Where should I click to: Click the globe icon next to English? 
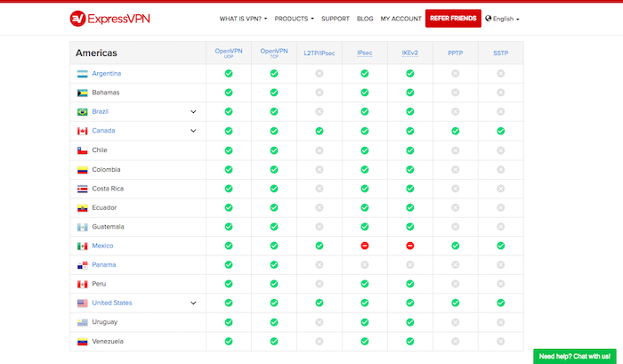(x=489, y=19)
